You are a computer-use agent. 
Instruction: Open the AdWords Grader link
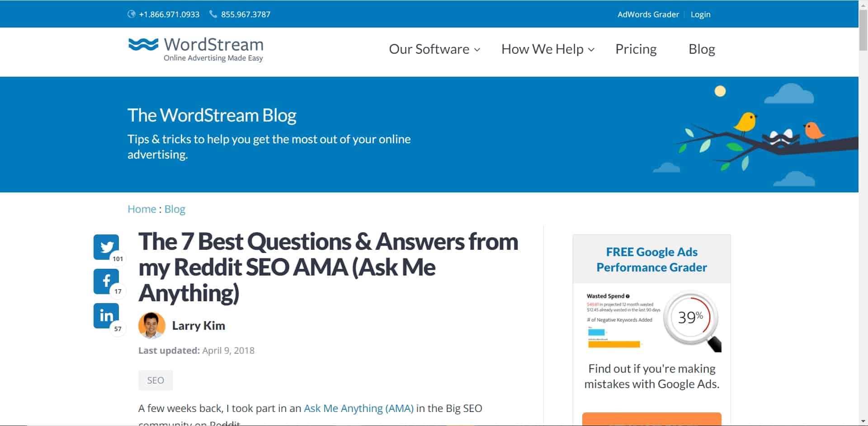coord(648,14)
